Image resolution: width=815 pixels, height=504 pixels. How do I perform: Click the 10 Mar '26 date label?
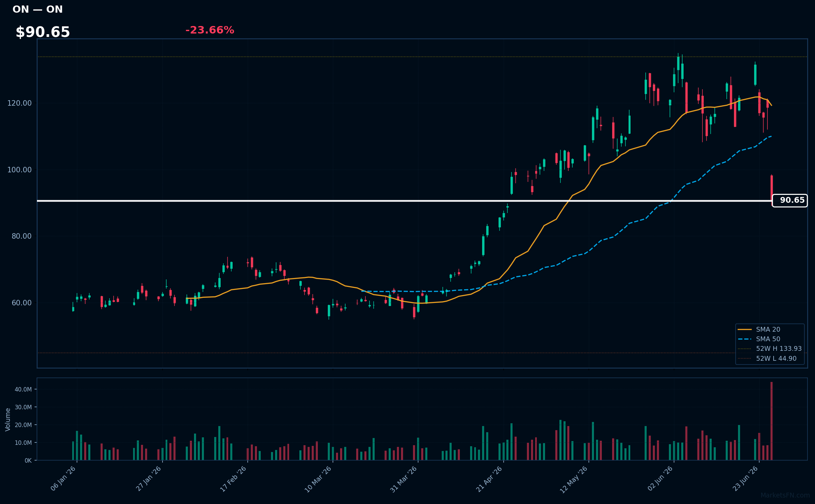[318, 479]
